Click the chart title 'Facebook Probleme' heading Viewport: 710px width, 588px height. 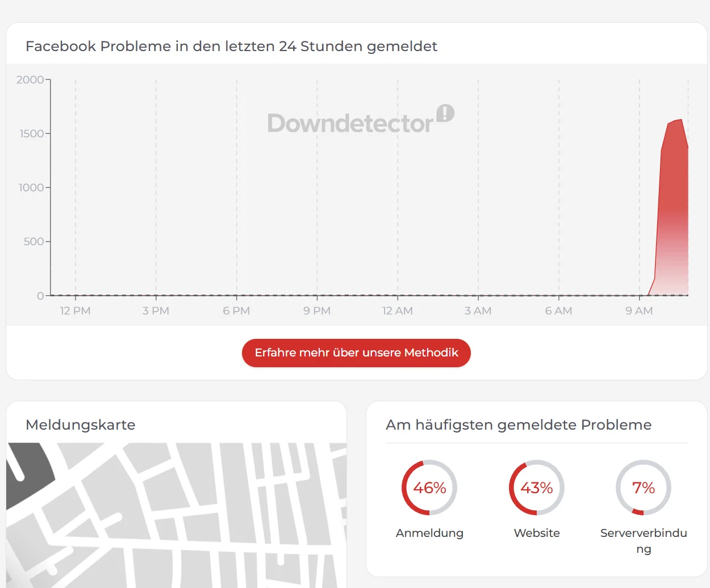click(231, 46)
